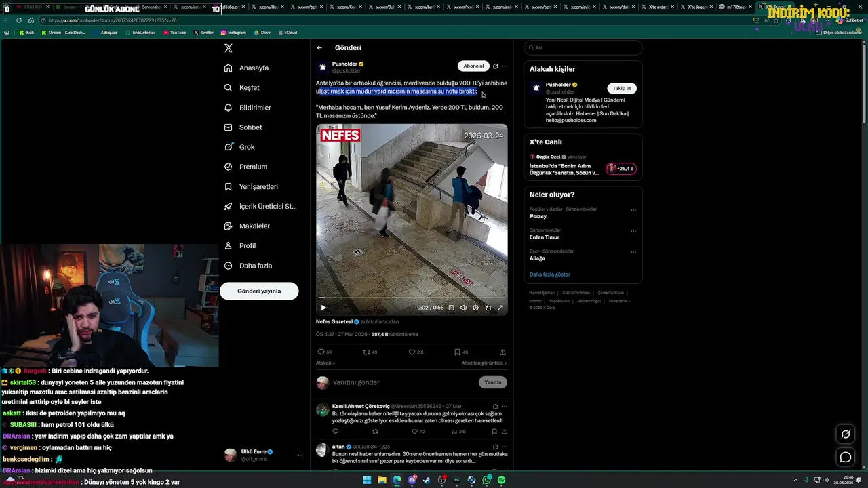
Task: Open three-dot menu on Pusholder post
Action: tap(505, 66)
